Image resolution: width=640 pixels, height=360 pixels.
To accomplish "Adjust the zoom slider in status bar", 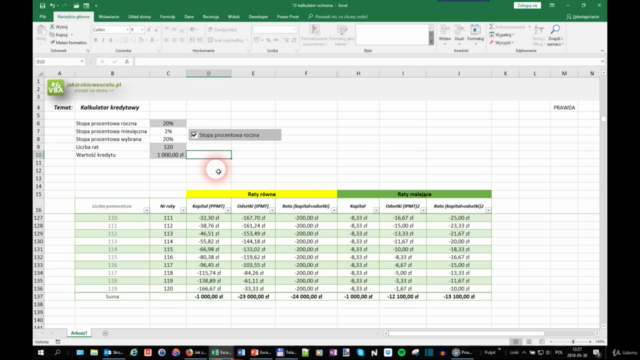I will 573,342.
